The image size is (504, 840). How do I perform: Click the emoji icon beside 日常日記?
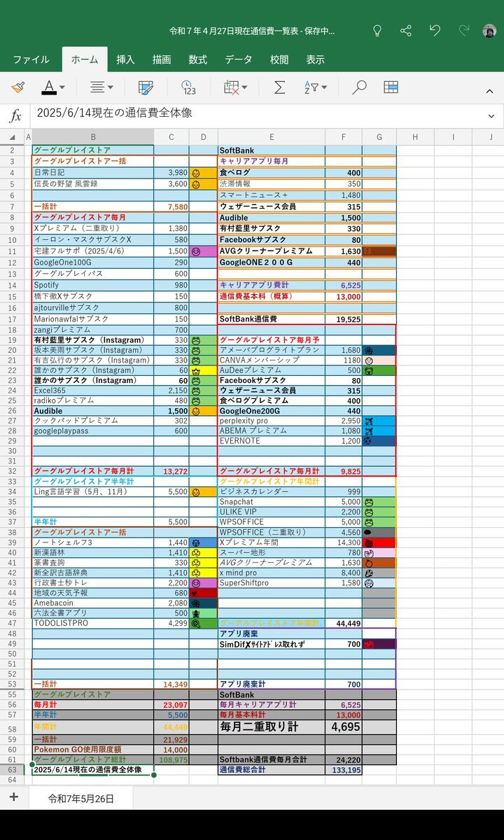pyautogui.click(x=197, y=172)
